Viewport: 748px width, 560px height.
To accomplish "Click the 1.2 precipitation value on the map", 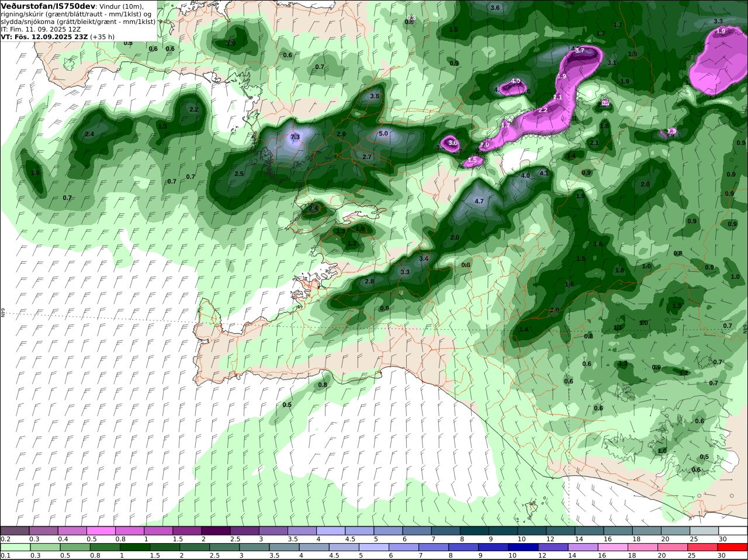I will (684, 373).
